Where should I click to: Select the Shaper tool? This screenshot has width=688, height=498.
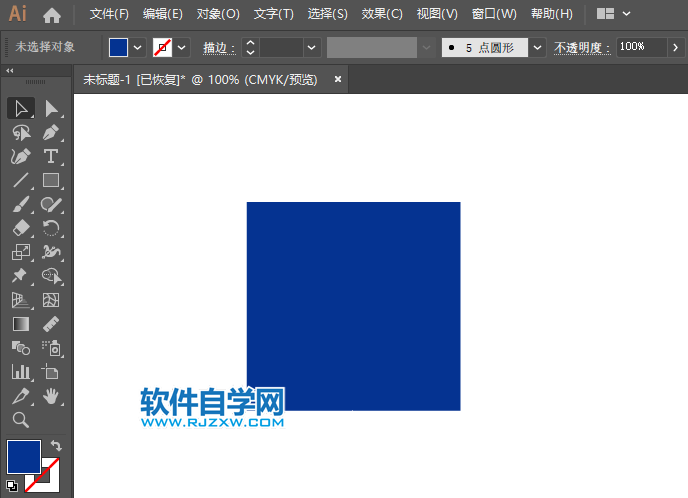click(51, 204)
